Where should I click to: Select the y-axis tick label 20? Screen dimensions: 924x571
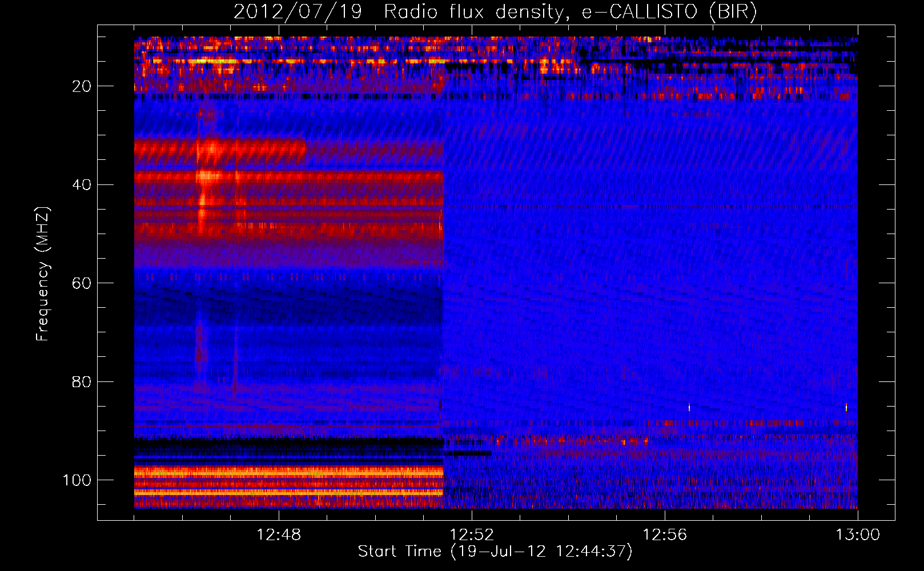tap(82, 86)
